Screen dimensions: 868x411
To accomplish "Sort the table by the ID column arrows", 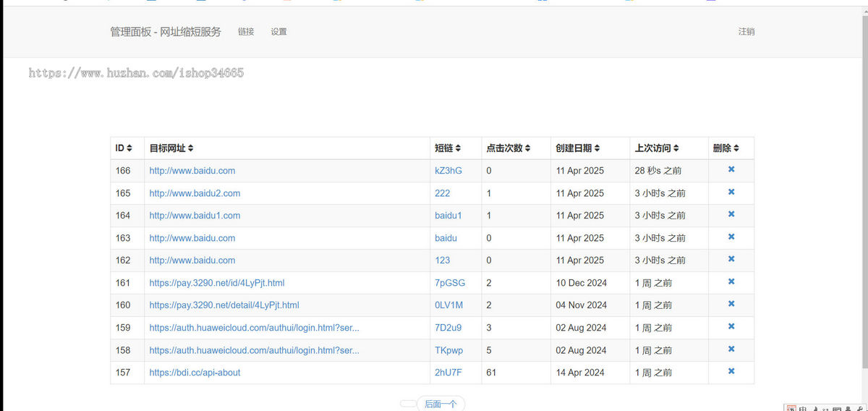I will coord(129,148).
